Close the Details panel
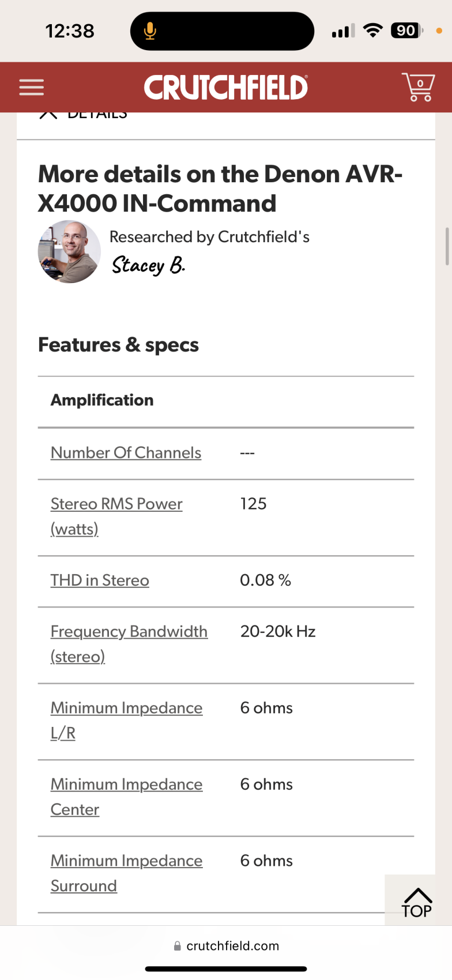The width and height of the screenshot is (452, 980). tap(48, 114)
